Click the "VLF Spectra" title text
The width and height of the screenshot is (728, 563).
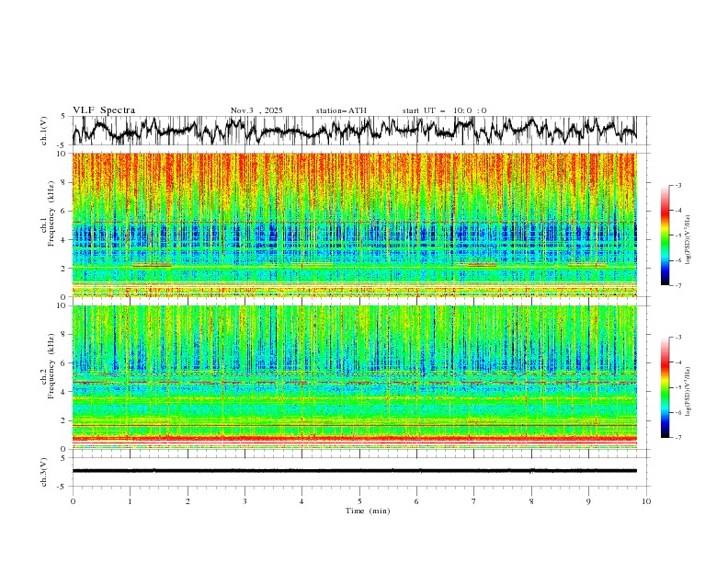pyautogui.click(x=104, y=110)
